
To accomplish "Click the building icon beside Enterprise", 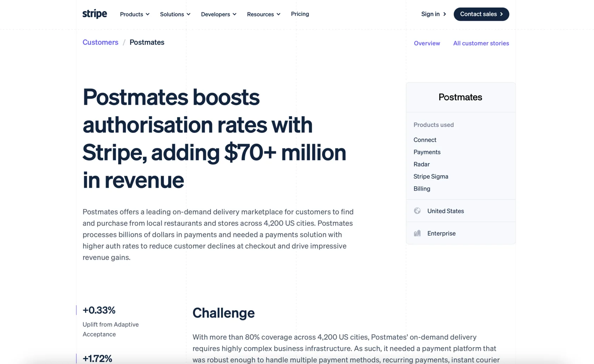I will (417, 233).
